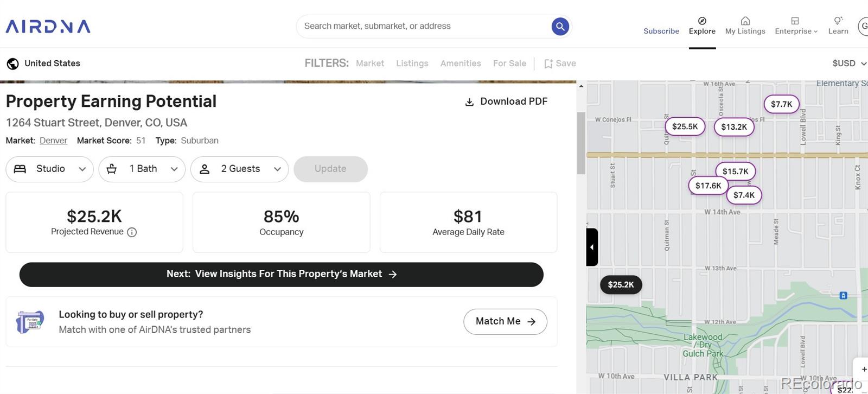Screen dimensions: 868x394
Task: Click the Match Me button
Action: [x=505, y=321]
